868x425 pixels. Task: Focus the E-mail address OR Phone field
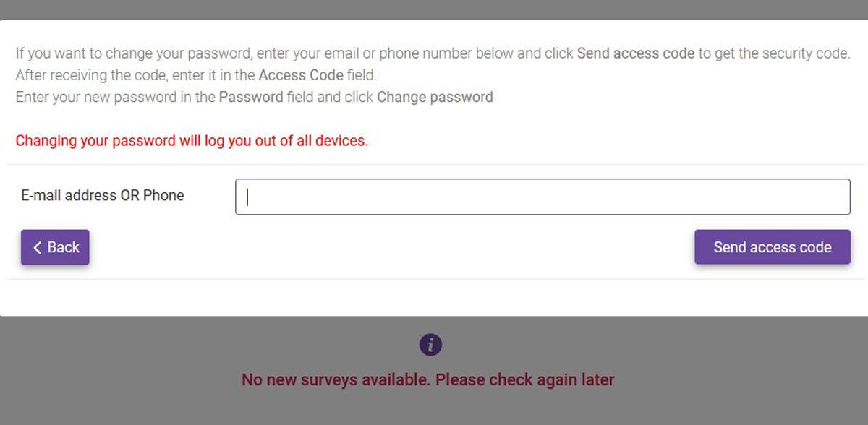click(x=542, y=197)
